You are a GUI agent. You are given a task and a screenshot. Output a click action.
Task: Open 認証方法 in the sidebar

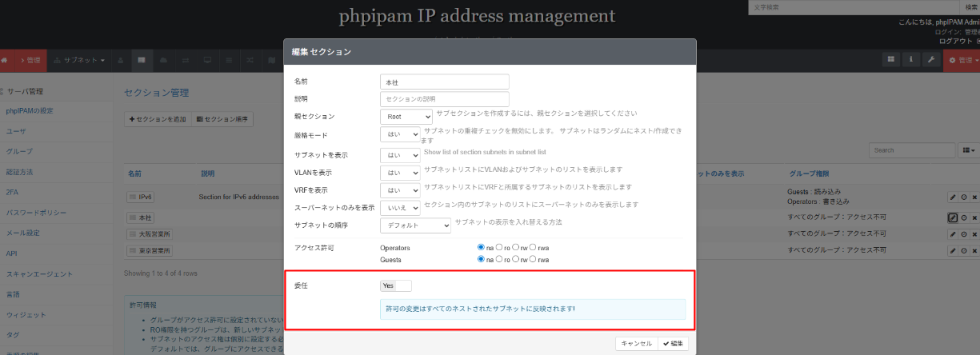(x=19, y=172)
